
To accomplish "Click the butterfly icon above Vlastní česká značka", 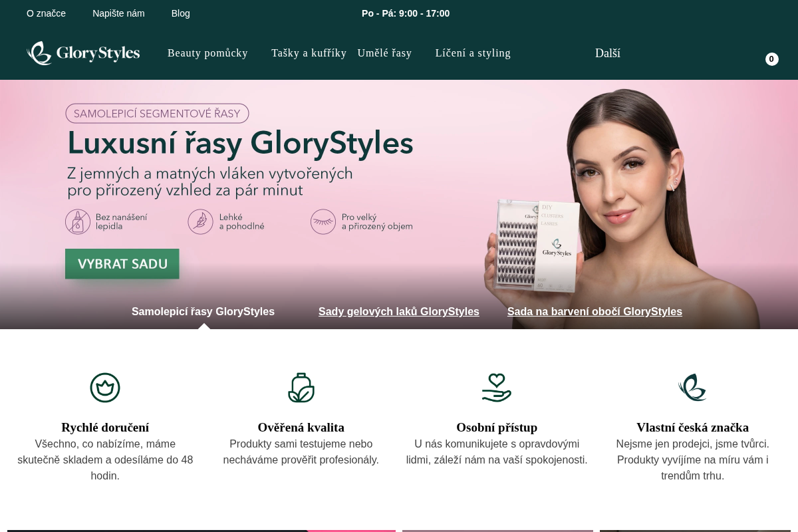I will click(692, 388).
